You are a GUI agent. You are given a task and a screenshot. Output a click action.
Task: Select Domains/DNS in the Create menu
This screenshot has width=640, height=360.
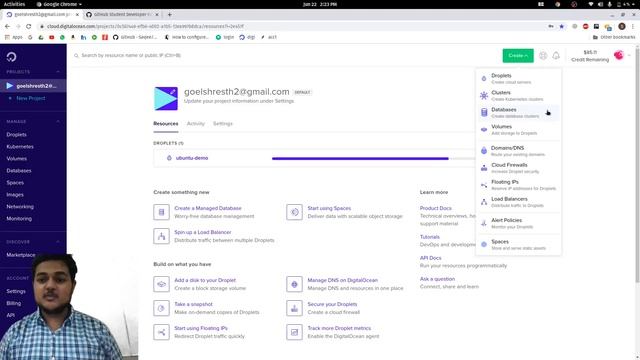coord(518,151)
